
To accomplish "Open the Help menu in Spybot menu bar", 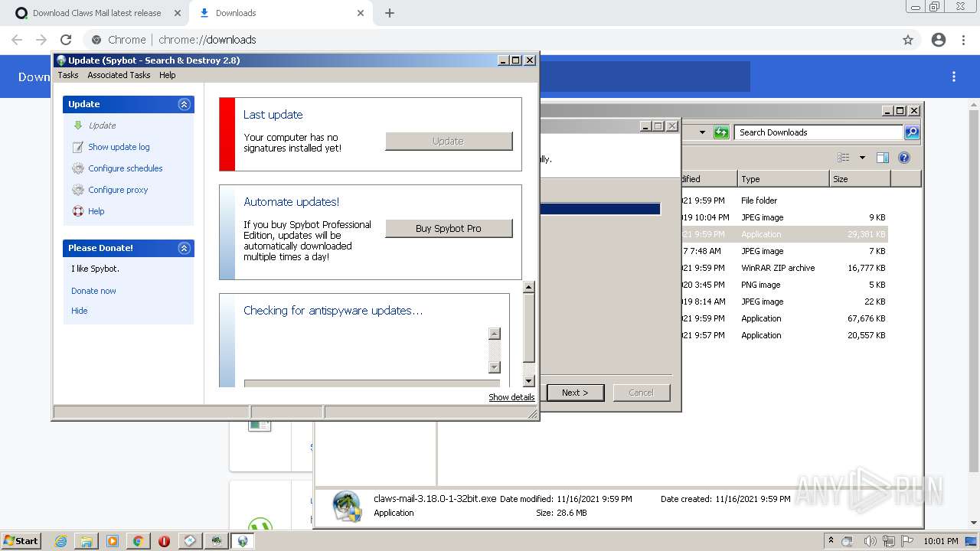I will (x=168, y=75).
